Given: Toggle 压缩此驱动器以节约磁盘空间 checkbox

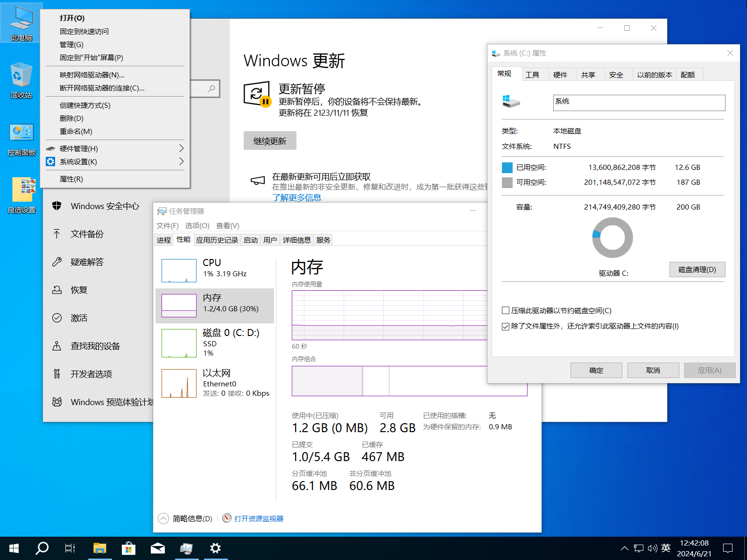Looking at the screenshot, I should 505,310.
